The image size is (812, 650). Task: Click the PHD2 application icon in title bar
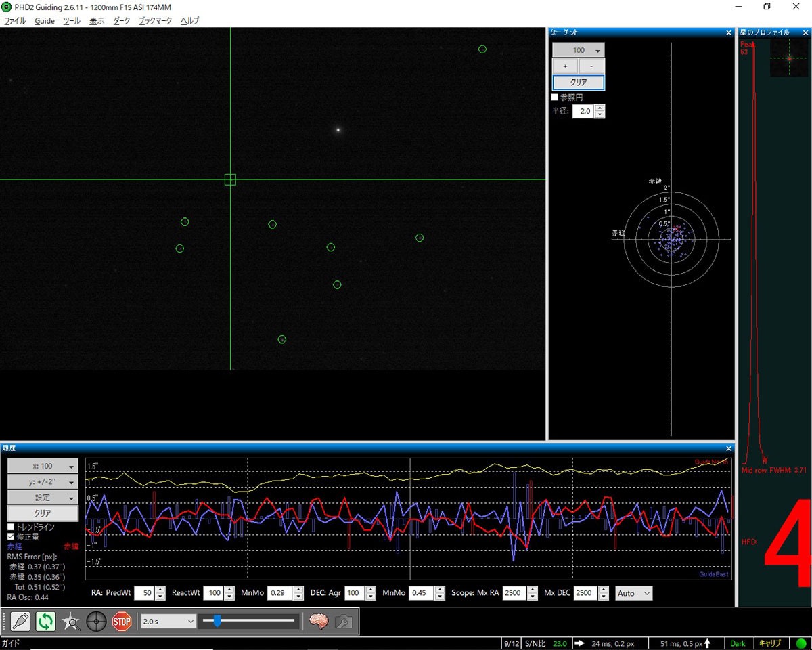[7, 7]
